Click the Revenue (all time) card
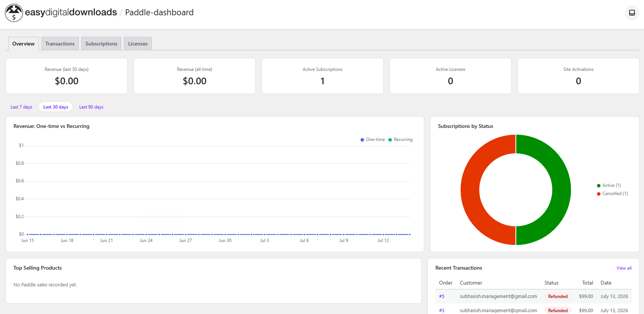Image resolution: width=644 pixels, height=314 pixels. [x=195, y=76]
